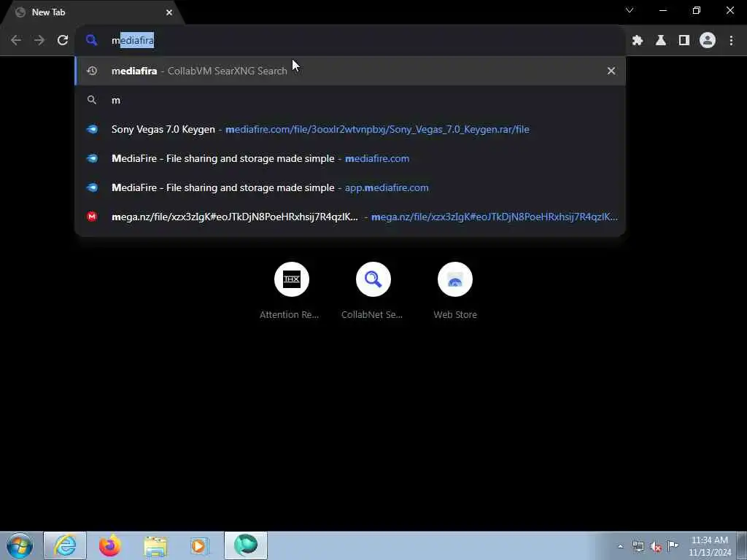The width and height of the screenshot is (747, 560).
Task: Open the Extensions puzzle icon
Action: coord(638,41)
